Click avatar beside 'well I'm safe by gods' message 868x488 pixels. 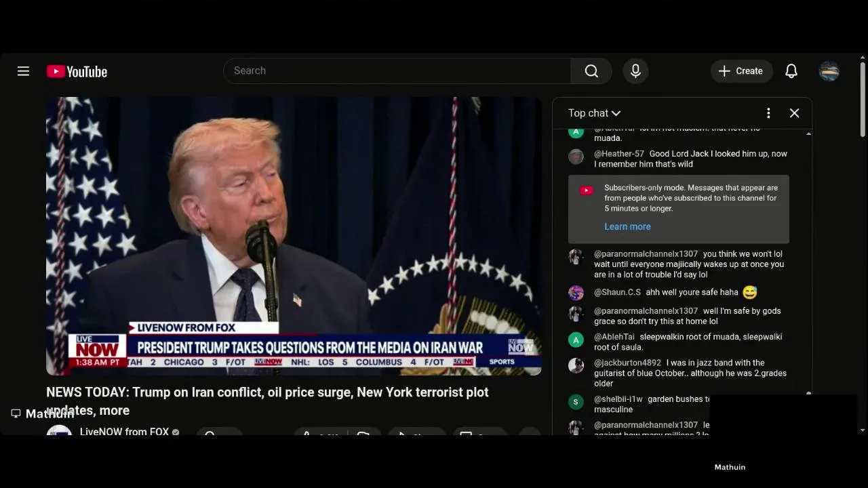(x=576, y=314)
